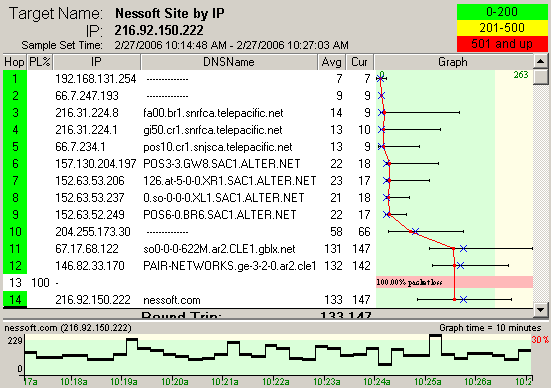Click the 229 latency scale label
The width and height of the screenshot is (551, 388).
15,340
